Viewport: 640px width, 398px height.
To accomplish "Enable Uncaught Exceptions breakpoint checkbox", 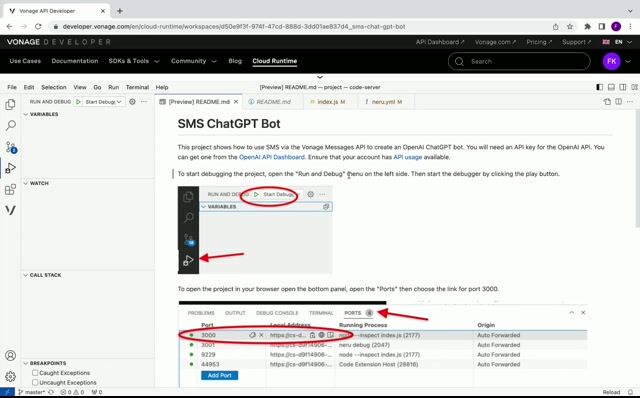I will tap(35, 382).
